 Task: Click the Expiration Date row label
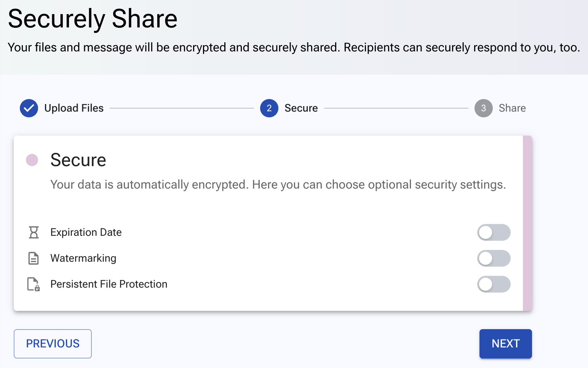[86, 232]
